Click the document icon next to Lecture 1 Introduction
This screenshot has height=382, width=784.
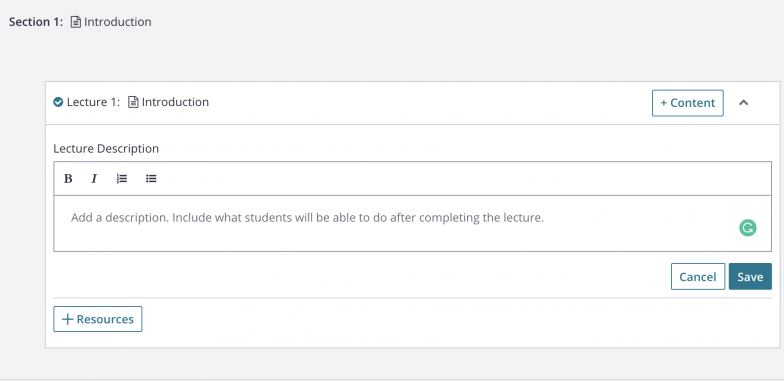tap(133, 102)
